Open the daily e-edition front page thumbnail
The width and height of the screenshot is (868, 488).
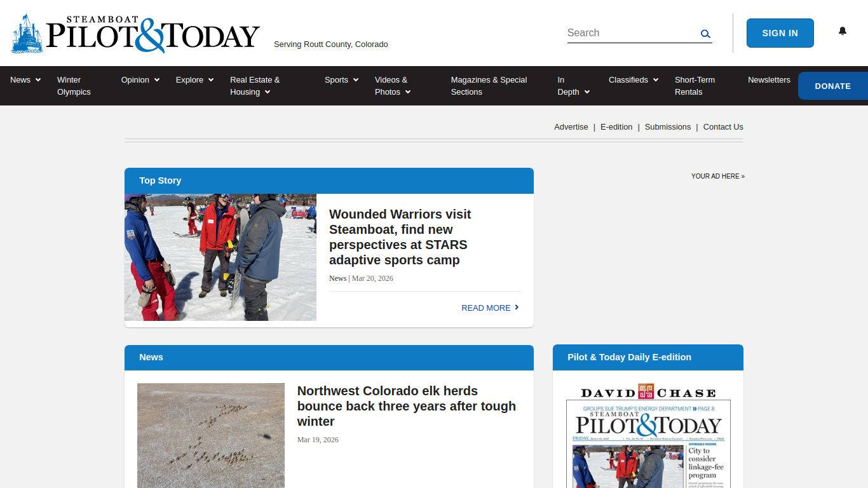(648, 444)
